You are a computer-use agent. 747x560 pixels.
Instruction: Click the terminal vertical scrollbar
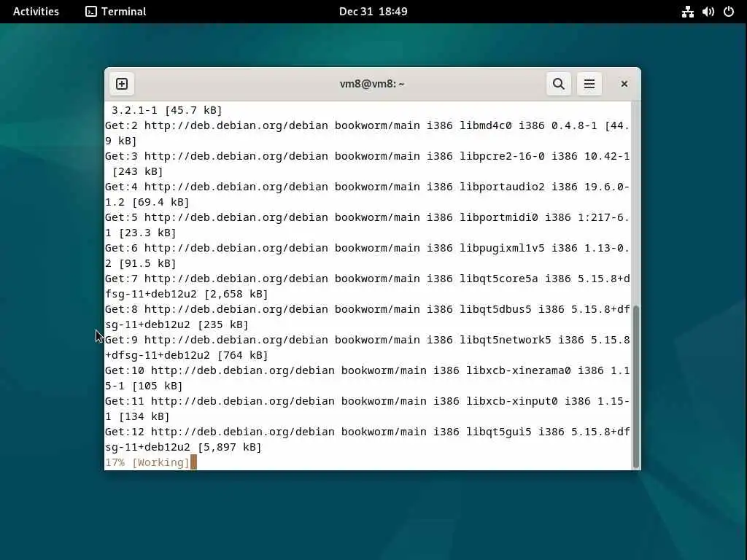point(635,386)
